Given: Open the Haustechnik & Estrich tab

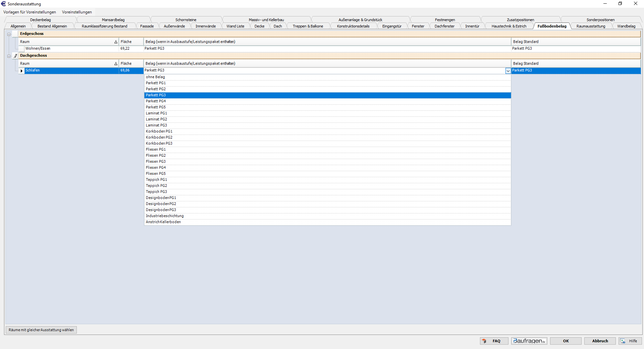Looking at the screenshot, I should click(508, 26).
